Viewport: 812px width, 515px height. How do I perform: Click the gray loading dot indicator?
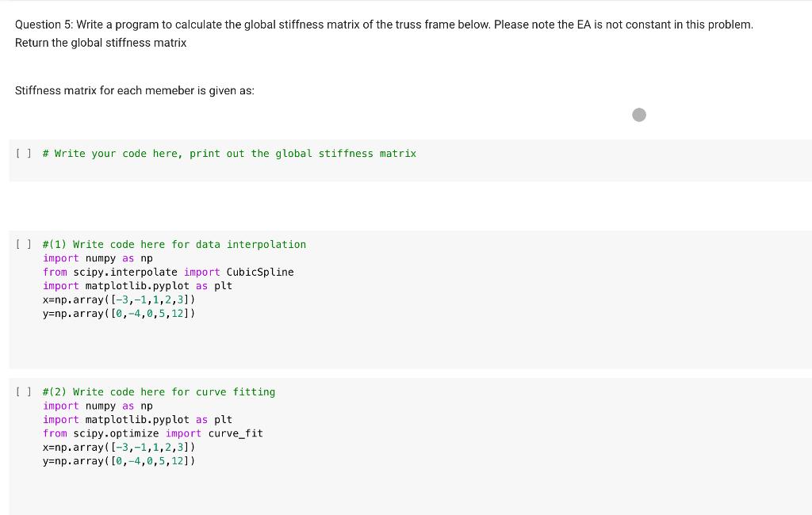639,114
